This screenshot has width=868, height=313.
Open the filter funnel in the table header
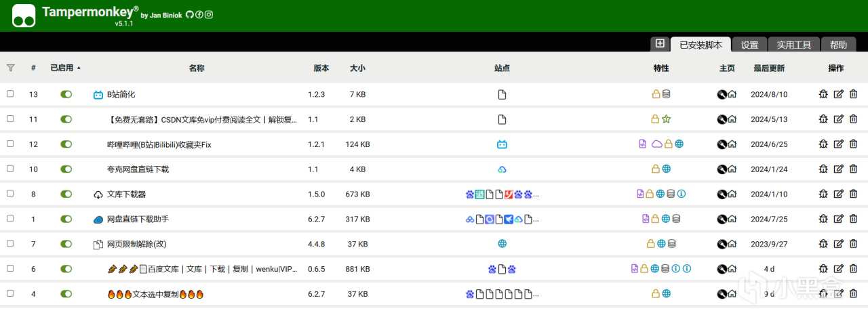[10, 68]
